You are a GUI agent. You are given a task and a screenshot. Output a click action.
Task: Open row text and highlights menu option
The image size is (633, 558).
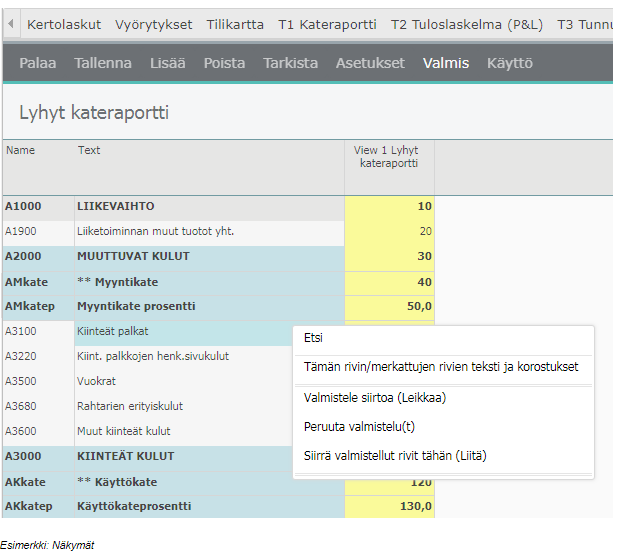pyautogui.click(x=441, y=367)
